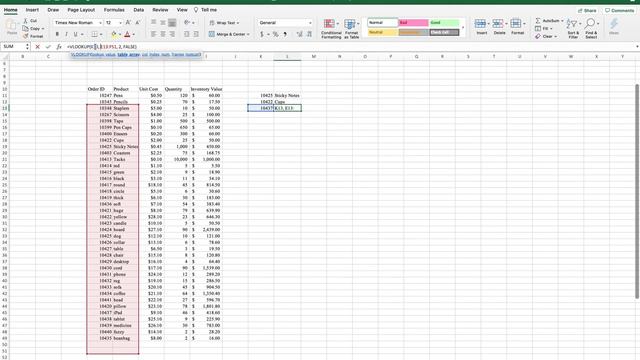Open the fill color dropdown arrow

pos(120,35)
